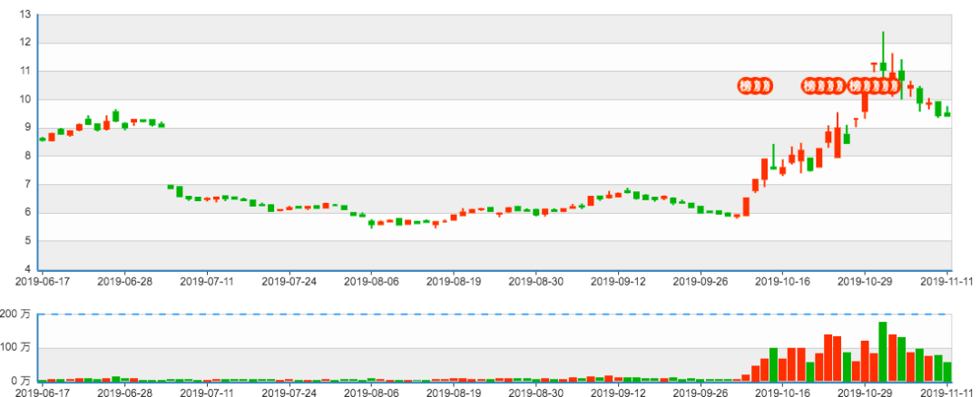
Task: Click date 2019-09-26 under the volume chart
Action: [x=700, y=392]
